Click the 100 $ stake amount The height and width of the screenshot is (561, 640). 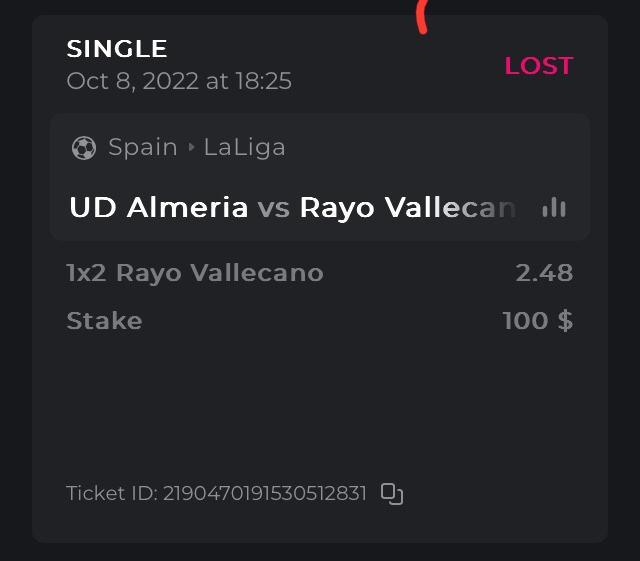[537, 321]
